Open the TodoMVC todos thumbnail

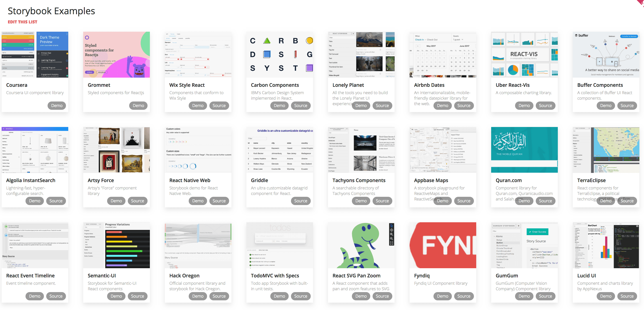280,245
